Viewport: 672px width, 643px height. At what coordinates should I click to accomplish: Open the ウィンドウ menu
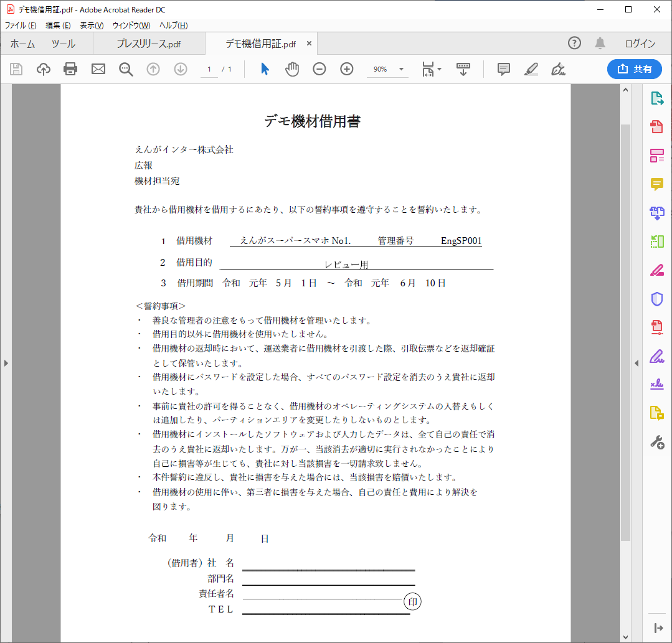click(x=131, y=26)
